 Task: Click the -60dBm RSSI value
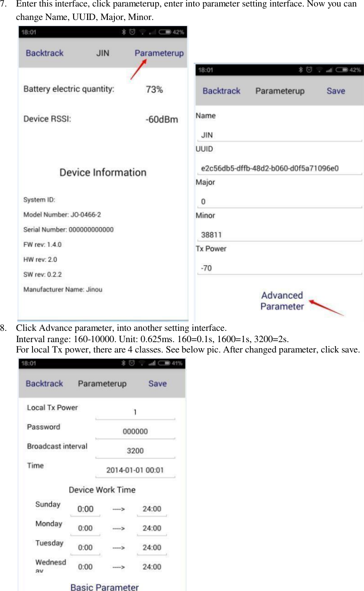[x=161, y=119]
